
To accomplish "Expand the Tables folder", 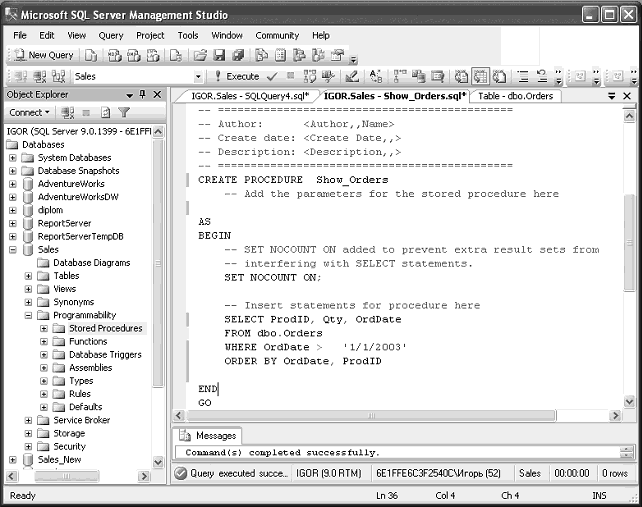I will coord(28,276).
